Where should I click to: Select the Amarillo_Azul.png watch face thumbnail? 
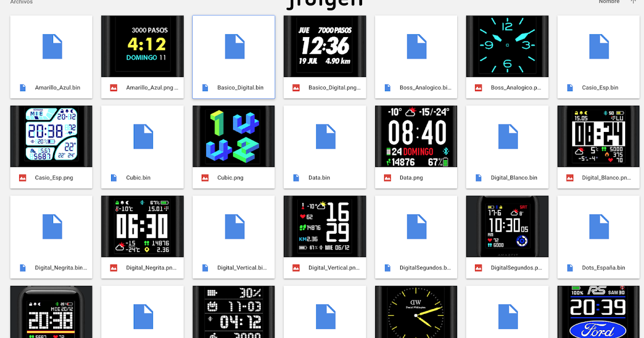click(142, 46)
